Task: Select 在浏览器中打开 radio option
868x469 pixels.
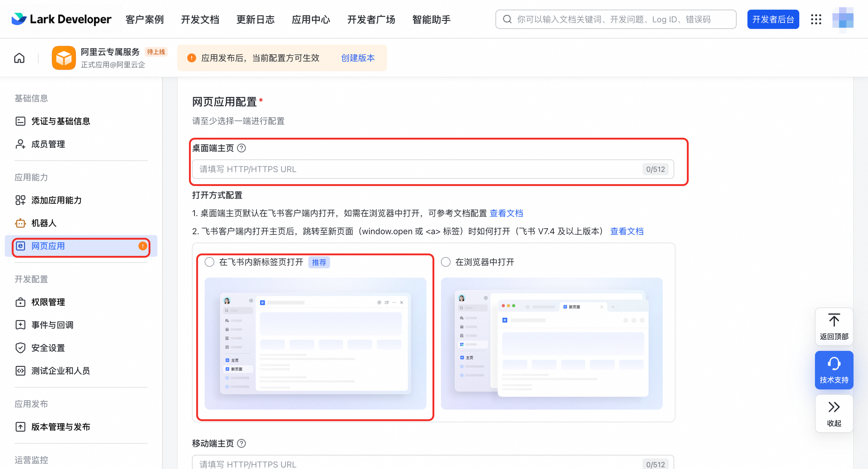Action: pyautogui.click(x=445, y=262)
